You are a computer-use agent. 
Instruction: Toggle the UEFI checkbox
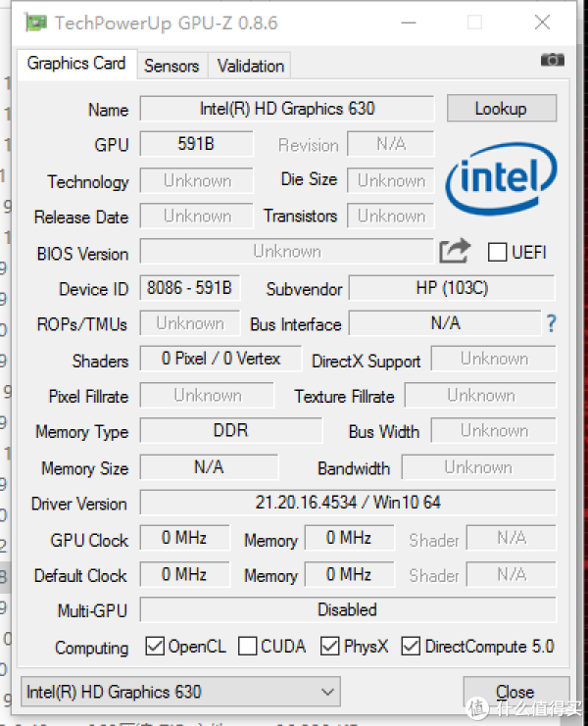click(497, 253)
